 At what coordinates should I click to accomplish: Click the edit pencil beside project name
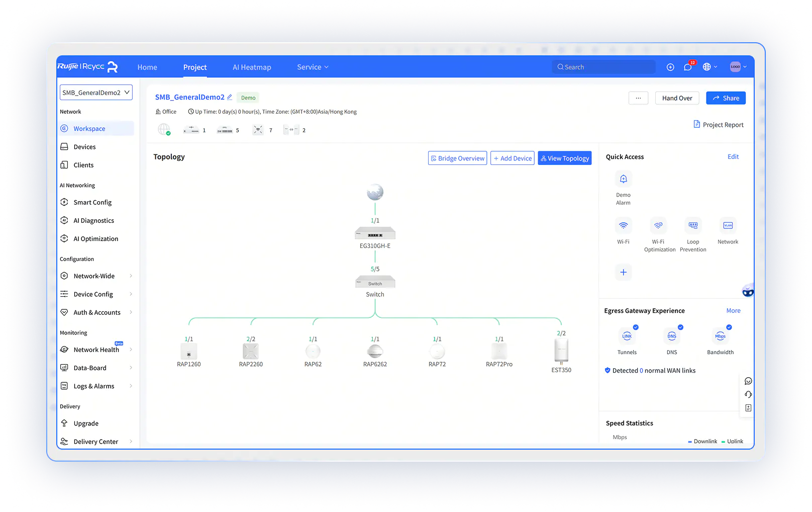click(x=230, y=97)
